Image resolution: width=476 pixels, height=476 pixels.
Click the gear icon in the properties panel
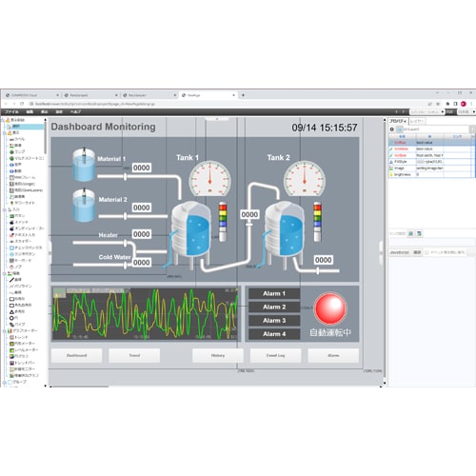pyautogui.click(x=392, y=129)
